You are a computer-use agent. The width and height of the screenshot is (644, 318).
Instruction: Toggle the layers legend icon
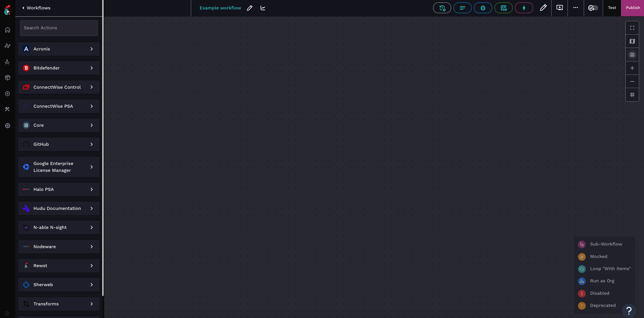point(632,54)
